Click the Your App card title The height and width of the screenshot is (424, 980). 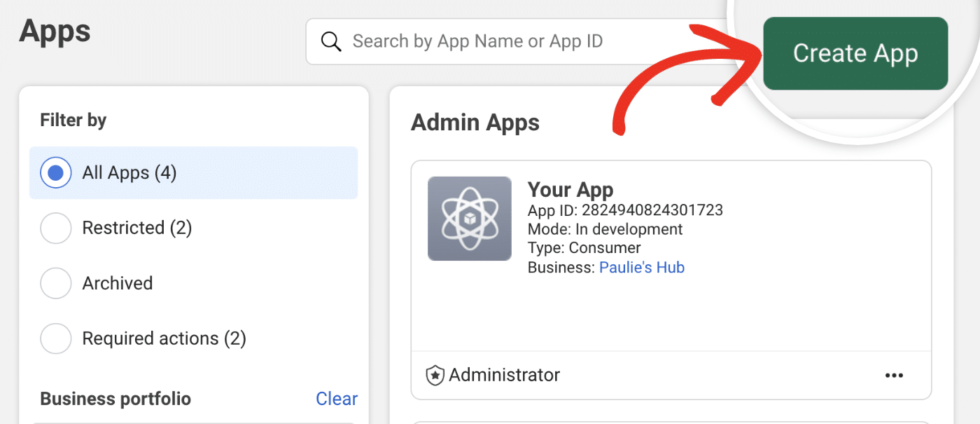570,190
